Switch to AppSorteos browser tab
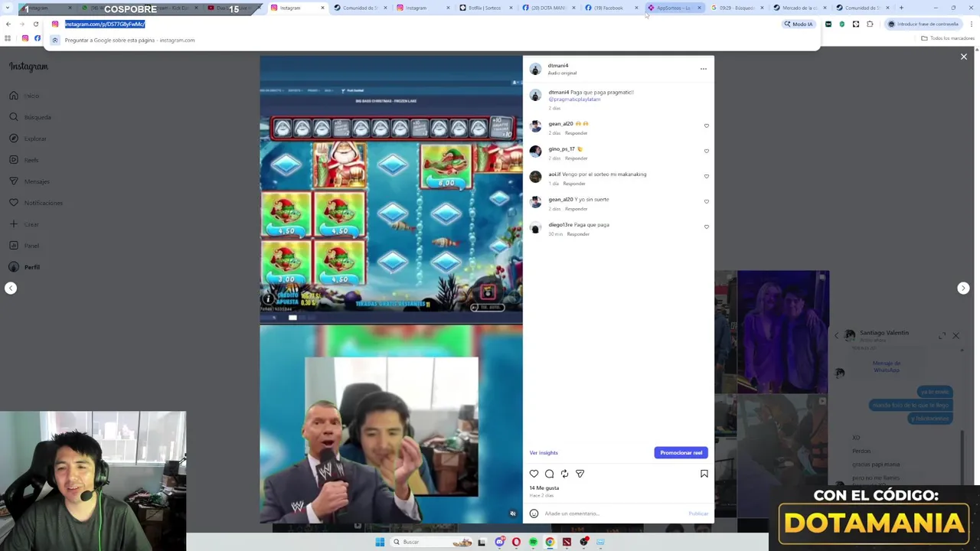The width and height of the screenshot is (980, 551). 673,8
